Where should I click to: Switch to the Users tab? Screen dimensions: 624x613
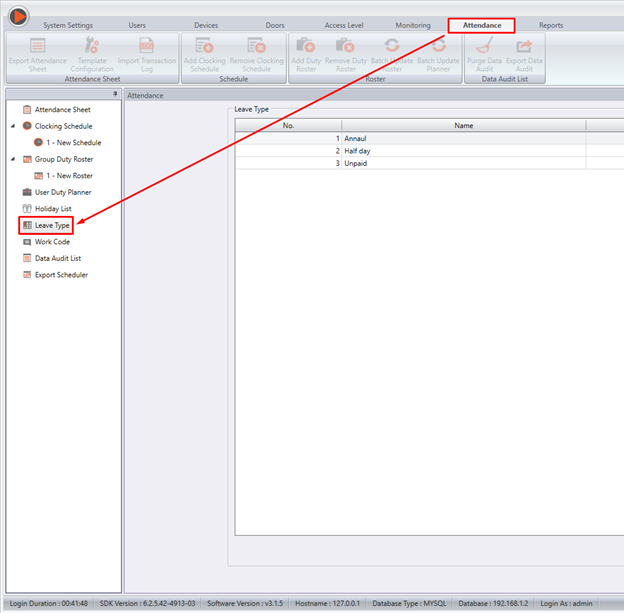(x=137, y=25)
